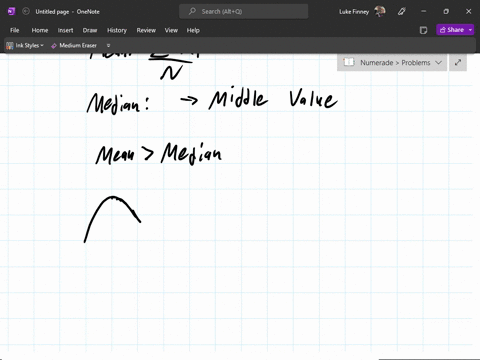Click the notebook icon beside Numerade
480x360 pixels.
349,62
